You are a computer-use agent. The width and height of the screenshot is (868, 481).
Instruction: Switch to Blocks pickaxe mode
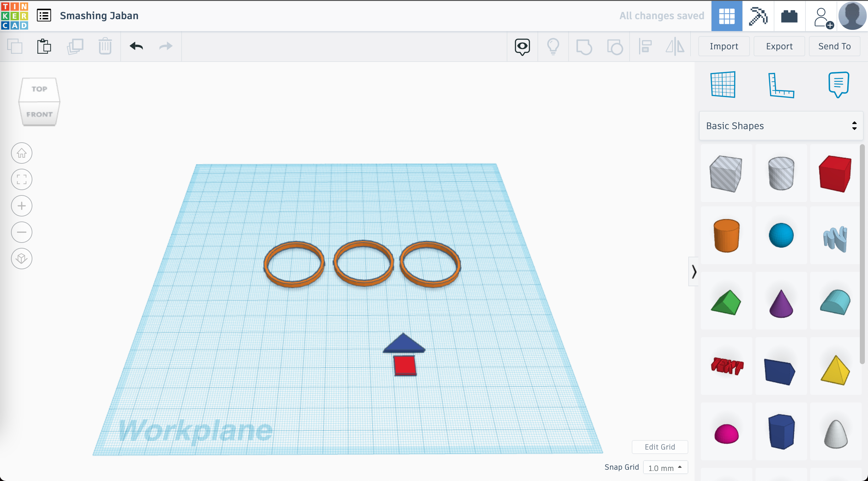click(x=758, y=16)
